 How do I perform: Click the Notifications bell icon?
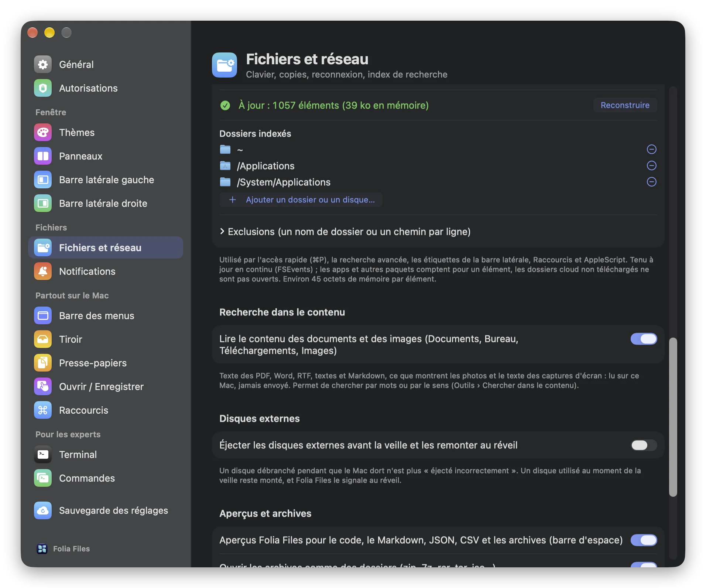(x=43, y=271)
